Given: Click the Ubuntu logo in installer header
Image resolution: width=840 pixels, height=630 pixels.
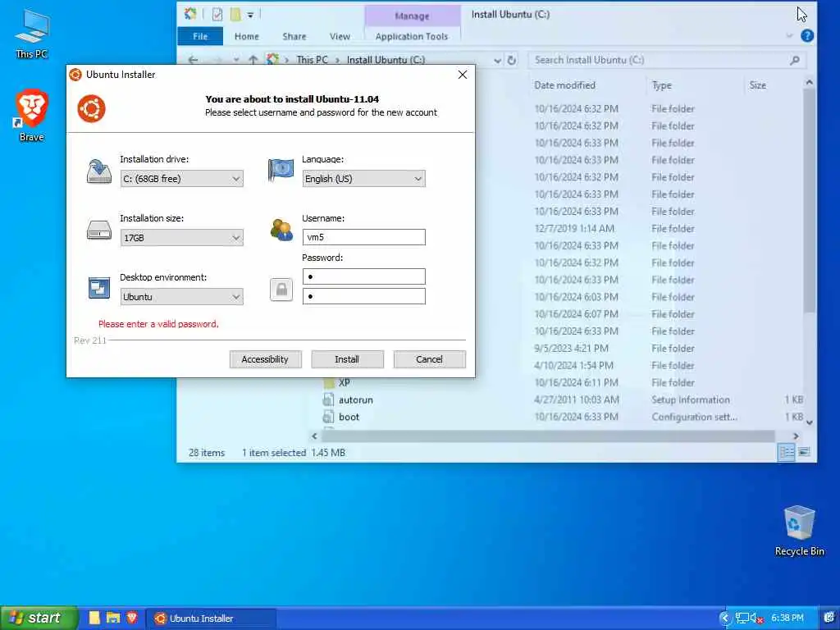Looking at the screenshot, I should (91, 109).
